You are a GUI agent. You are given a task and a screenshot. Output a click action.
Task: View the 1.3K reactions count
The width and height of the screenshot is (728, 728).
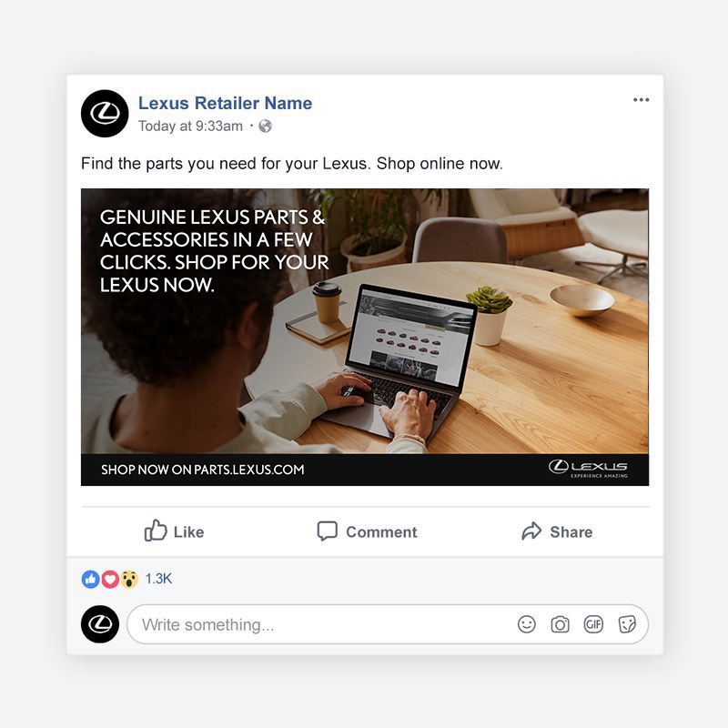pos(158,579)
